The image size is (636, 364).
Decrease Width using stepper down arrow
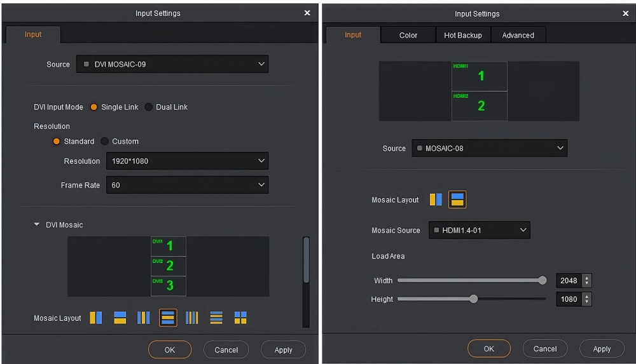tap(586, 283)
